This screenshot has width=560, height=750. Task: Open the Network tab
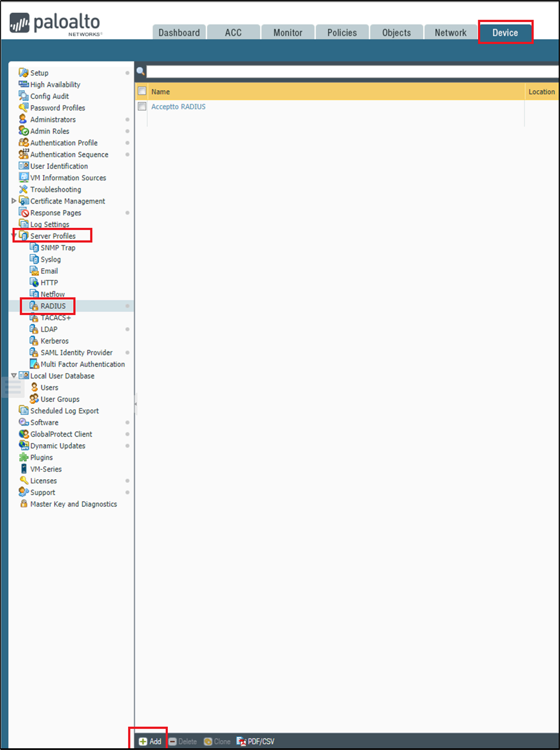[x=450, y=33]
